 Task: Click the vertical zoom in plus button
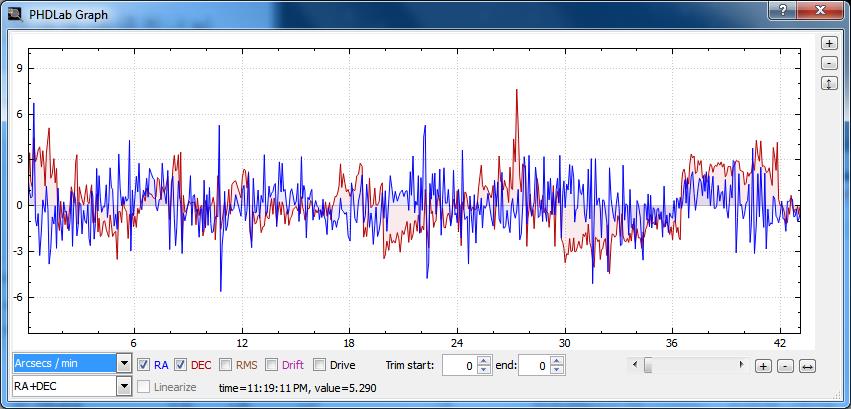click(829, 43)
